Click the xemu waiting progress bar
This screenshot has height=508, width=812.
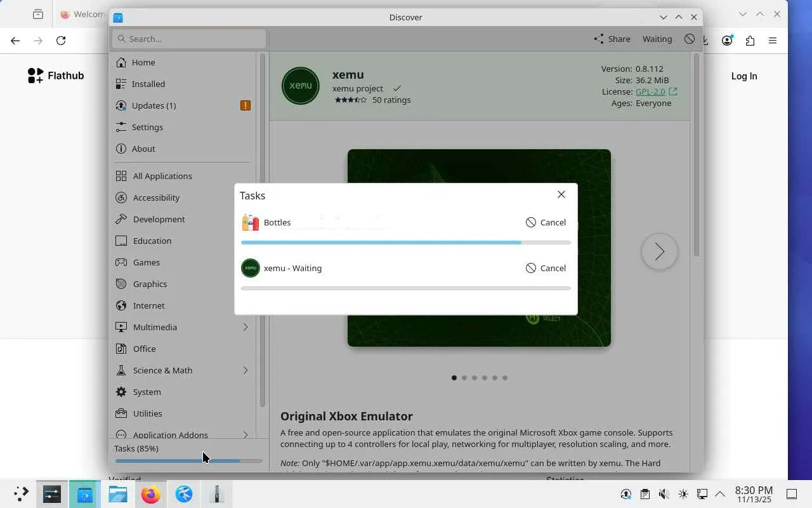point(406,288)
